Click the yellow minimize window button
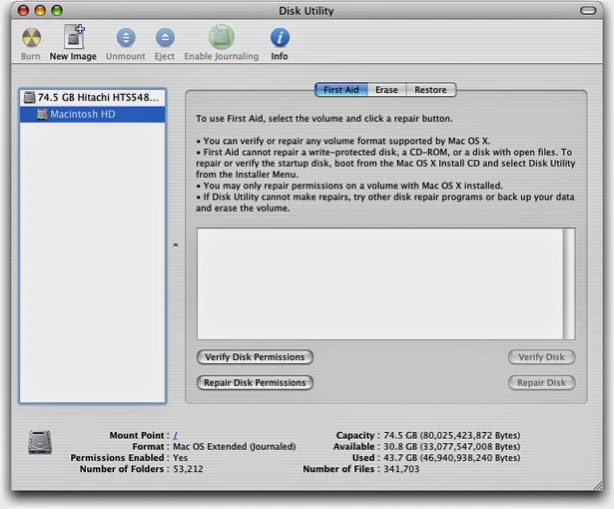Viewport: 614px width, 509px height. 40,11
